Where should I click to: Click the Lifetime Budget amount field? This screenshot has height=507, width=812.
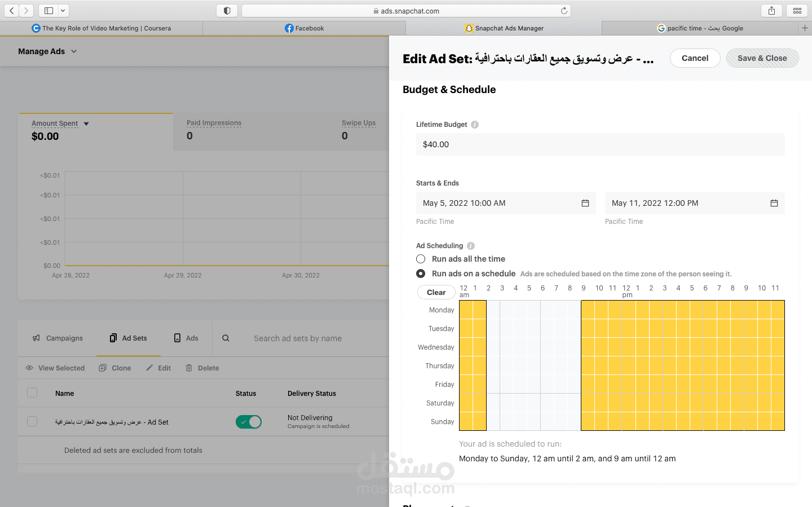600,144
